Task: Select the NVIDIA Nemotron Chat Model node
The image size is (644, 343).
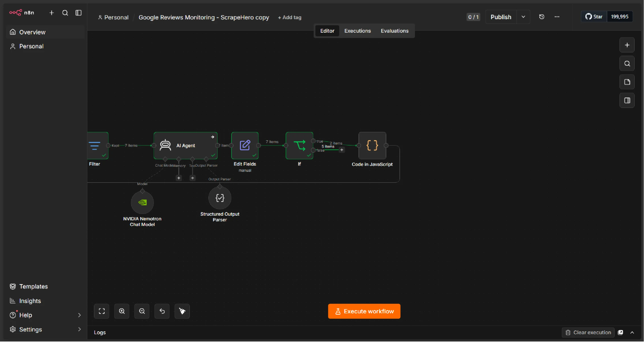Action: click(x=142, y=203)
